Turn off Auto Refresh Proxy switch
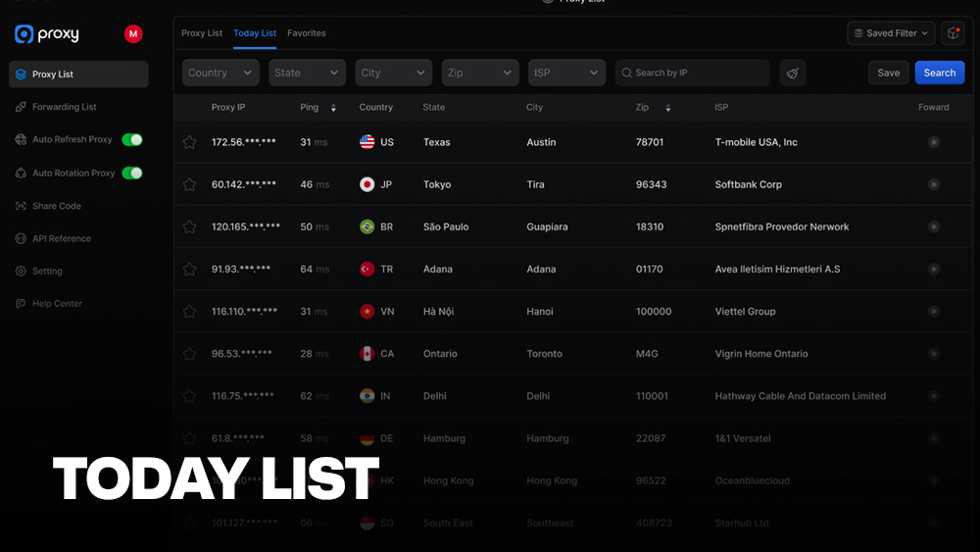The width and height of the screenshot is (980, 552). 132,139
